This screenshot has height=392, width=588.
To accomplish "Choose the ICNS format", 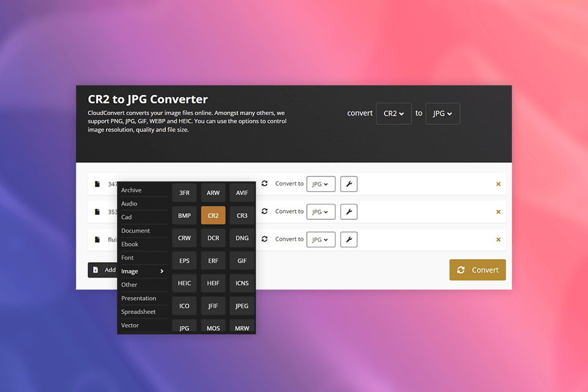I will point(242,283).
